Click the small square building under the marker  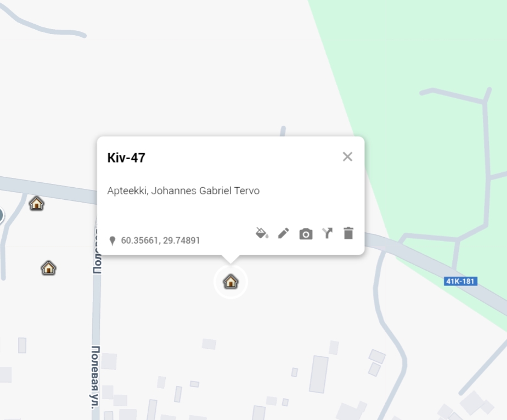pos(209,344)
